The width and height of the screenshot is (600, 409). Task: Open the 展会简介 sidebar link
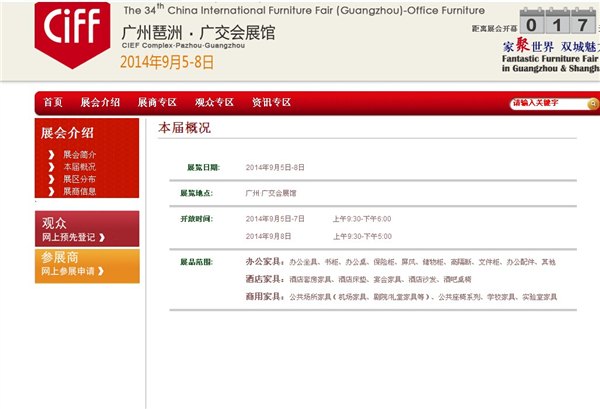pyautogui.click(x=80, y=155)
